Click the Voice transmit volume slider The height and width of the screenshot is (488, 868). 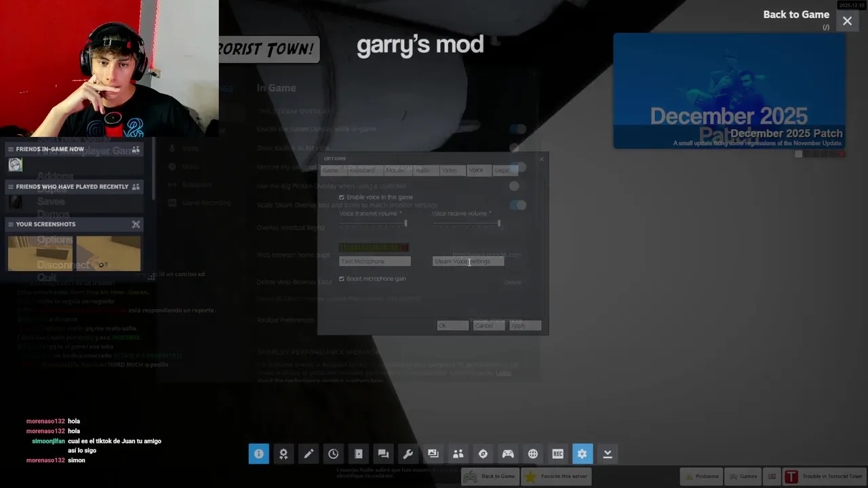point(373,224)
